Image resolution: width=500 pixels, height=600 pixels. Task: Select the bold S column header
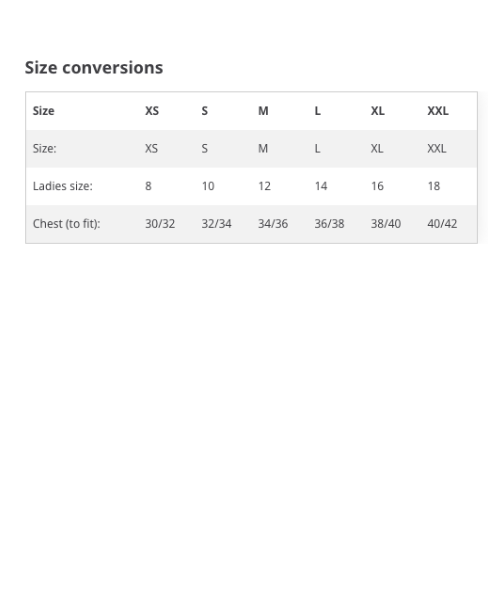coord(205,111)
